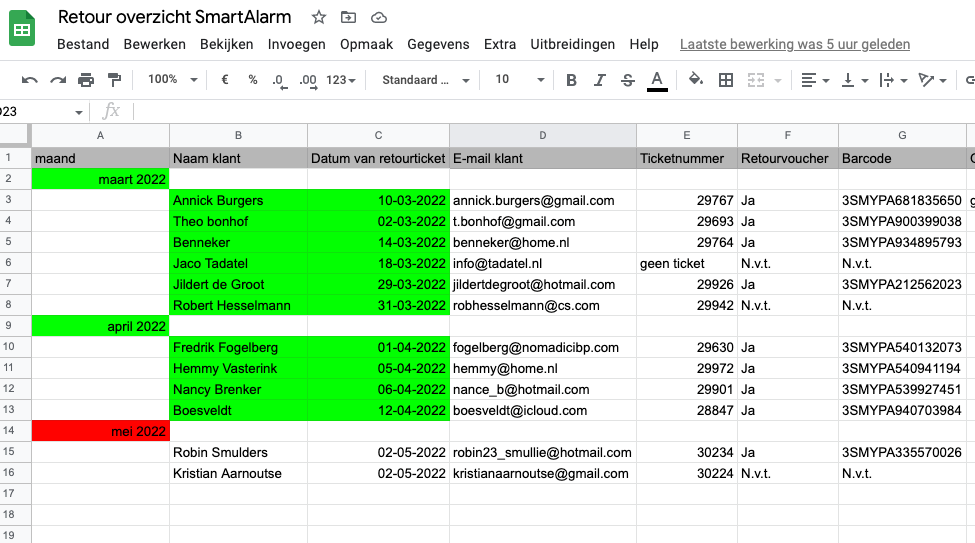Undo the last action
The width and height of the screenshot is (975, 543).
29,80
